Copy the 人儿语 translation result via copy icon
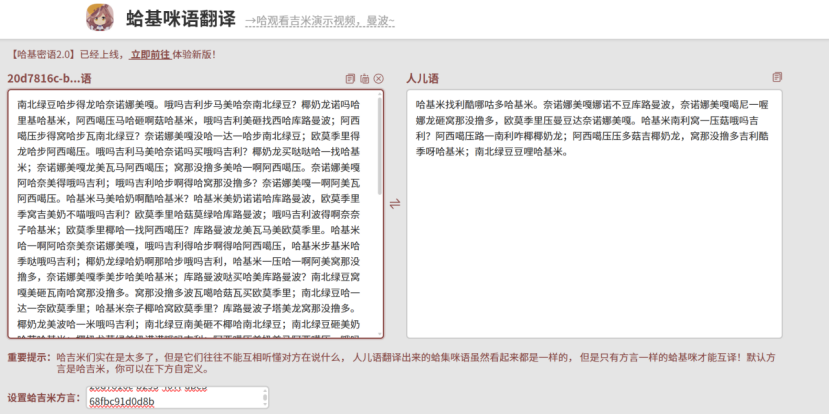 click(x=777, y=78)
